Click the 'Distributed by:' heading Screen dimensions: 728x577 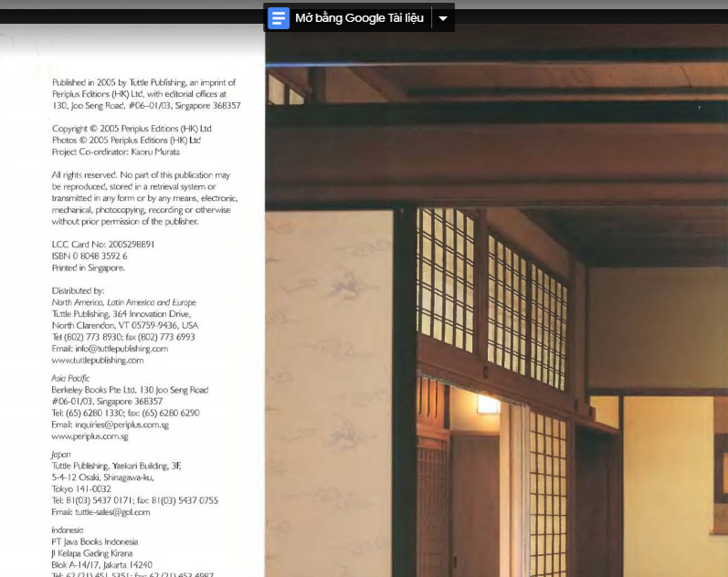[x=78, y=290]
